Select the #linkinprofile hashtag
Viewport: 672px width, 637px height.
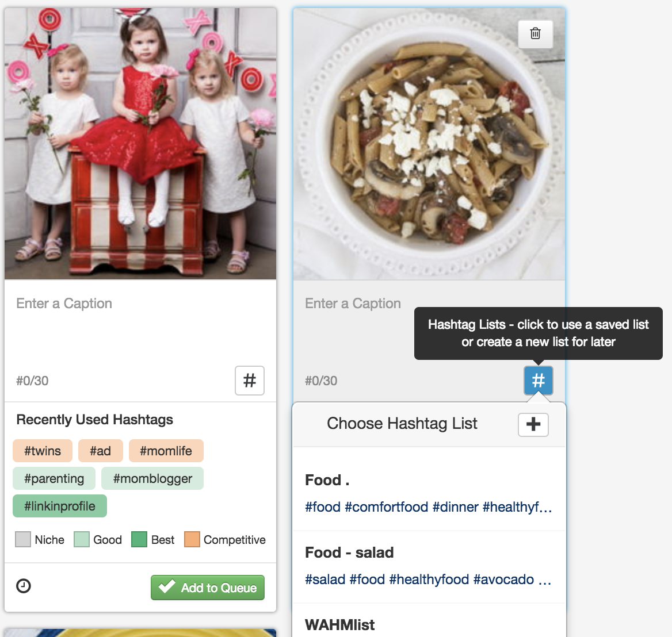coord(60,506)
